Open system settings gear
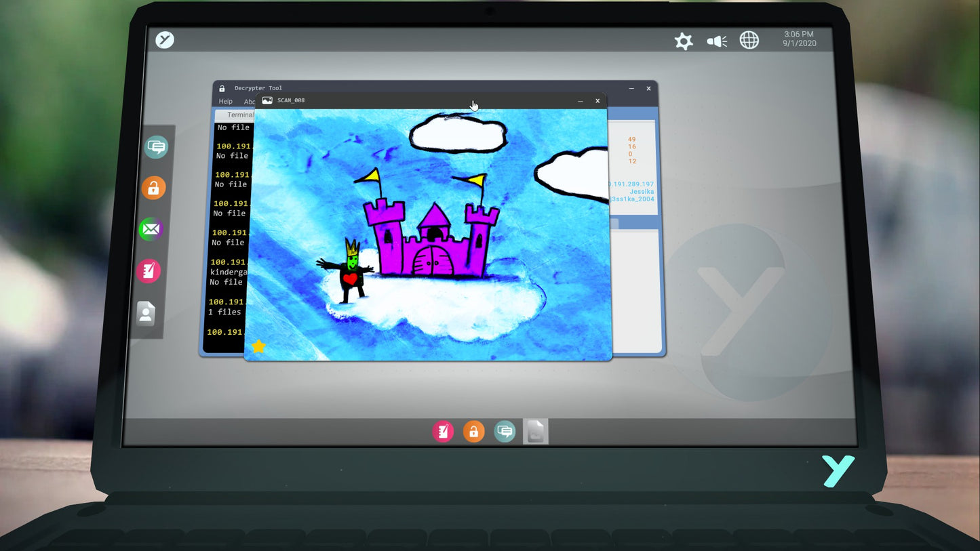This screenshot has height=551, width=980. [x=684, y=41]
